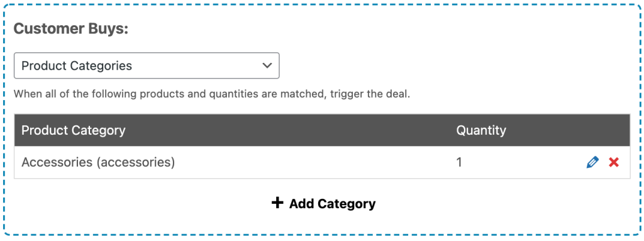Click the chevron arrow in Product Categories select
The image size is (644, 241).
[267, 65]
